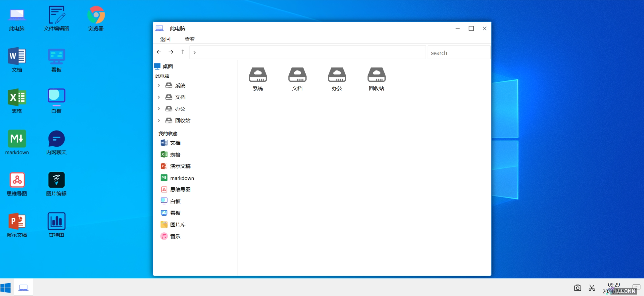Select the 回收站 drive in main pane
The width and height of the screenshot is (644, 296).
tap(376, 79)
